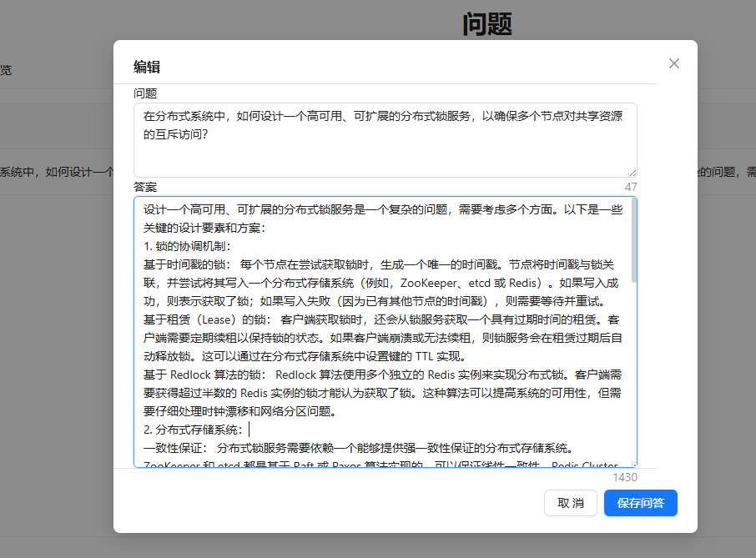Click the 1430 character counter

[x=625, y=477]
